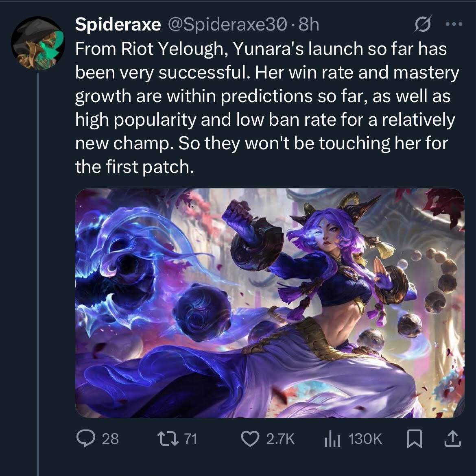The height and width of the screenshot is (476, 476).
Task: Bookmark this tweet
Action: [x=414, y=439]
